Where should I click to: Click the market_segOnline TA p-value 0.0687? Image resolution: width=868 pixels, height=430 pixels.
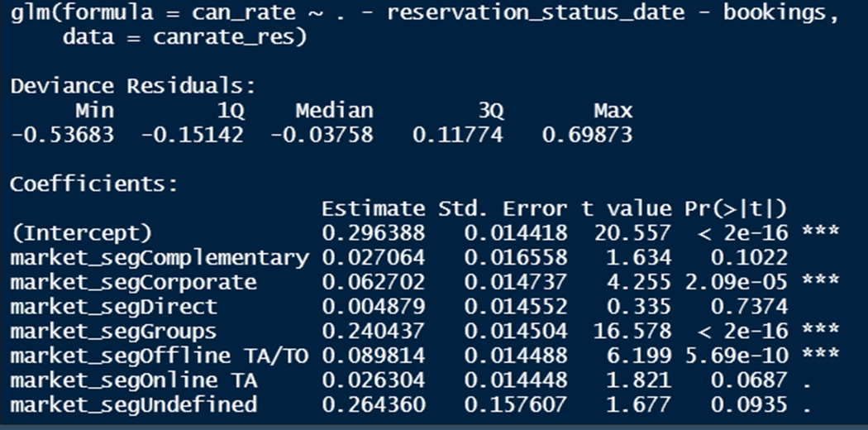(x=749, y=380)
